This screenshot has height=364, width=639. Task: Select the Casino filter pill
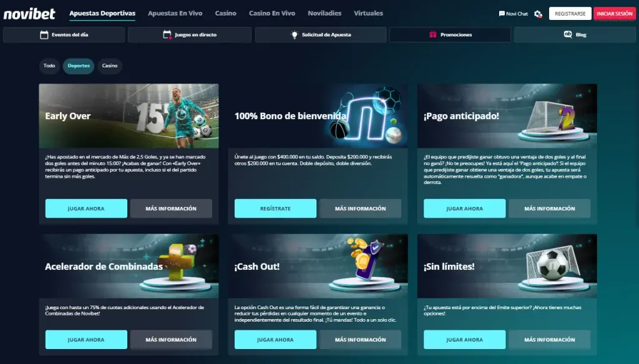tap(110, 66)
